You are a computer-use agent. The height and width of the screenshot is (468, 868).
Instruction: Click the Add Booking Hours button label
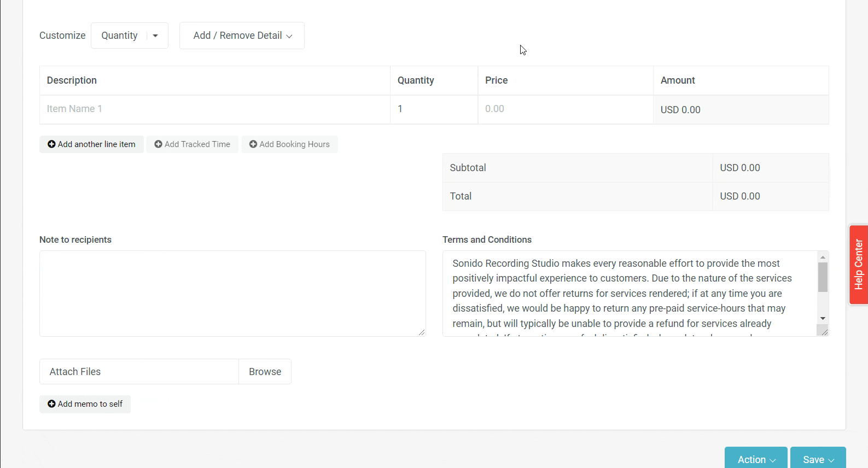click(294, 144)
